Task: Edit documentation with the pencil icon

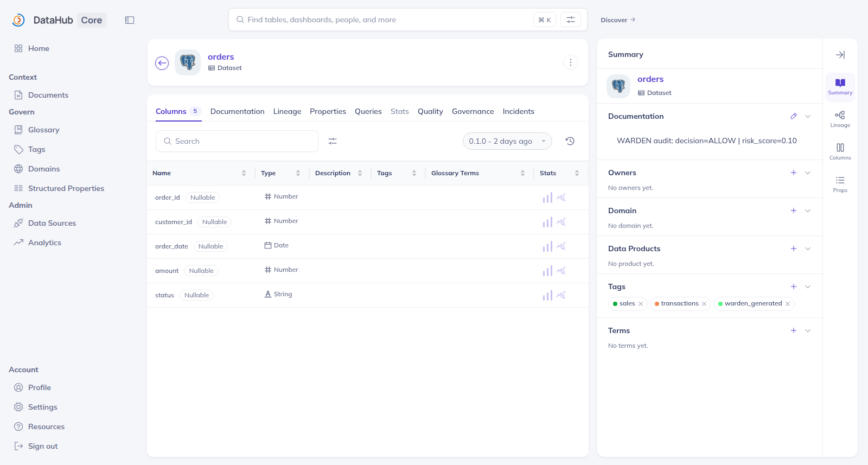Action: [x=794, y=116]
